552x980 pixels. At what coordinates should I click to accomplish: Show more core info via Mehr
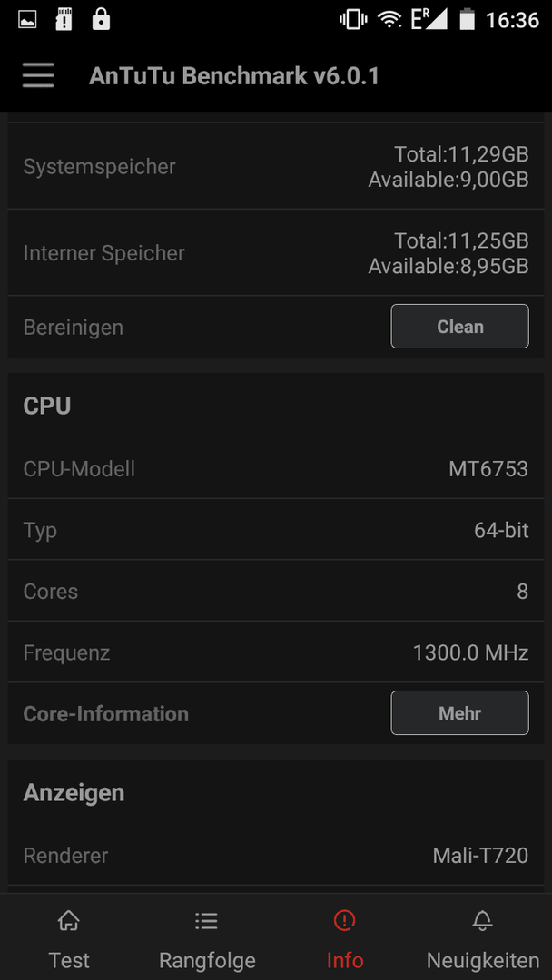tap(459, 713)
